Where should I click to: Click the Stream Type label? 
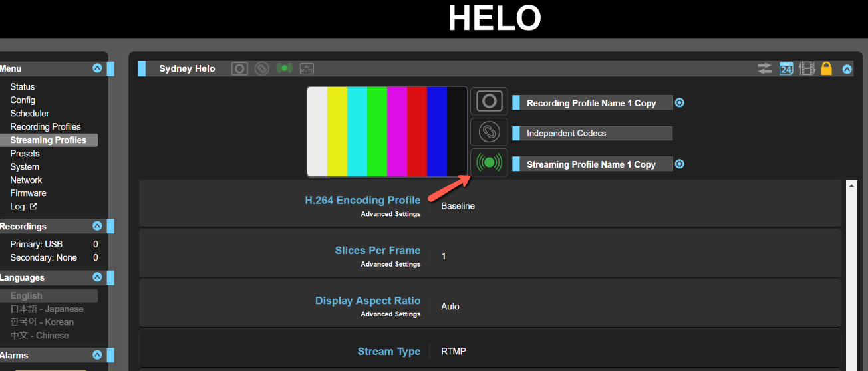(x=389, y=352)
